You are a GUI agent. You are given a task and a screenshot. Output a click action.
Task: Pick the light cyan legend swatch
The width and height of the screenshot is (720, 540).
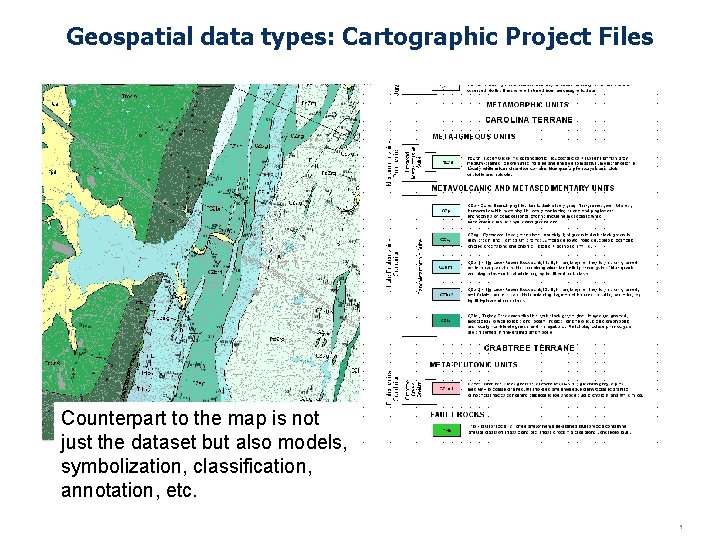pos(446,267)
